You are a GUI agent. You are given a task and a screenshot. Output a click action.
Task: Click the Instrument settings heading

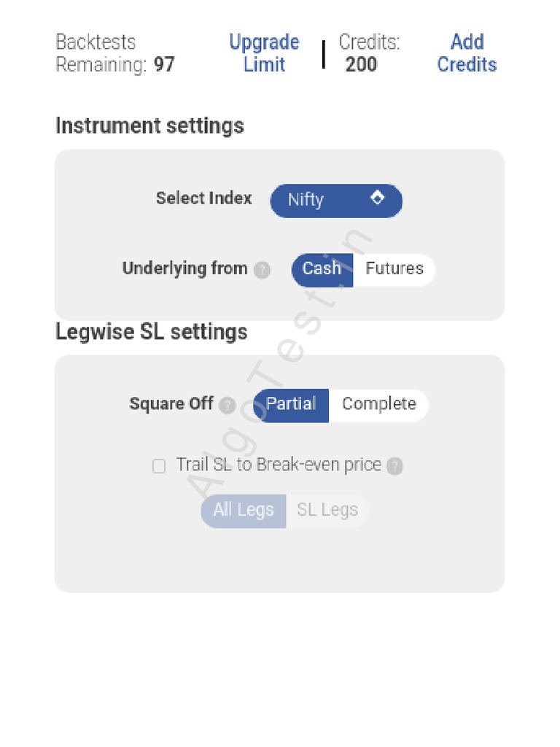[x=149, y=126]
